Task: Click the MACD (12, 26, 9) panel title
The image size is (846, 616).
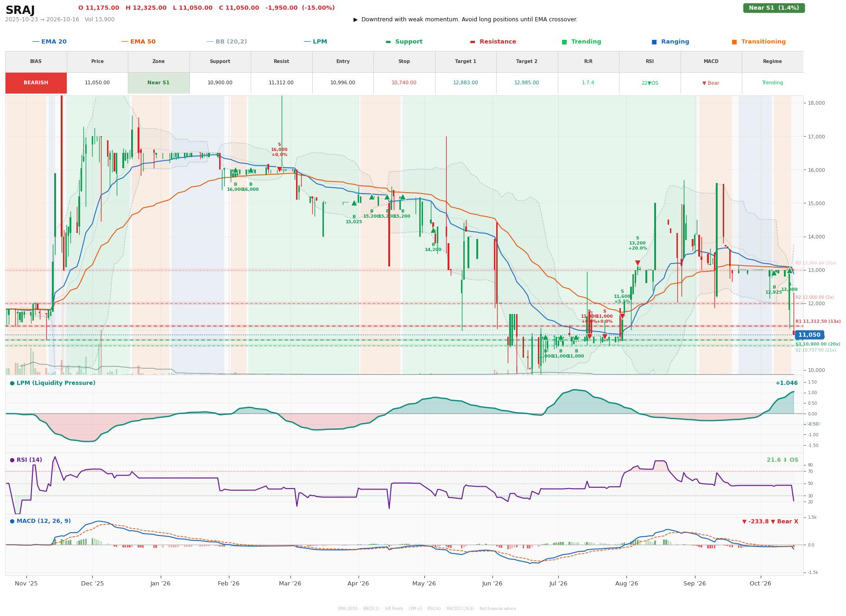Action: [40, 521]
